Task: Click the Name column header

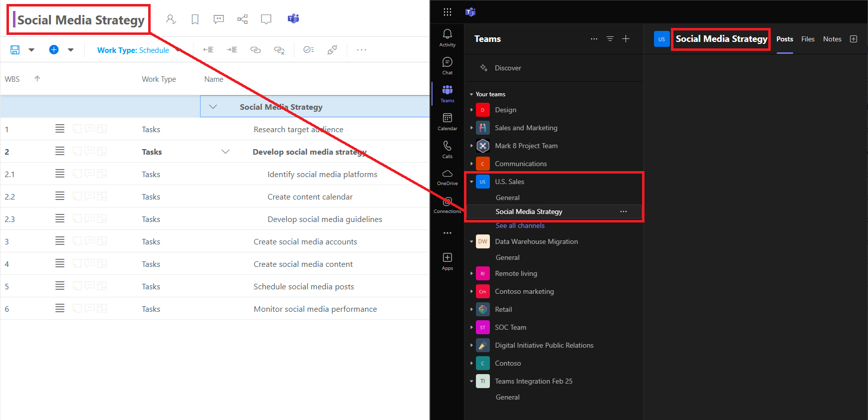Action: tap(214, 79)
